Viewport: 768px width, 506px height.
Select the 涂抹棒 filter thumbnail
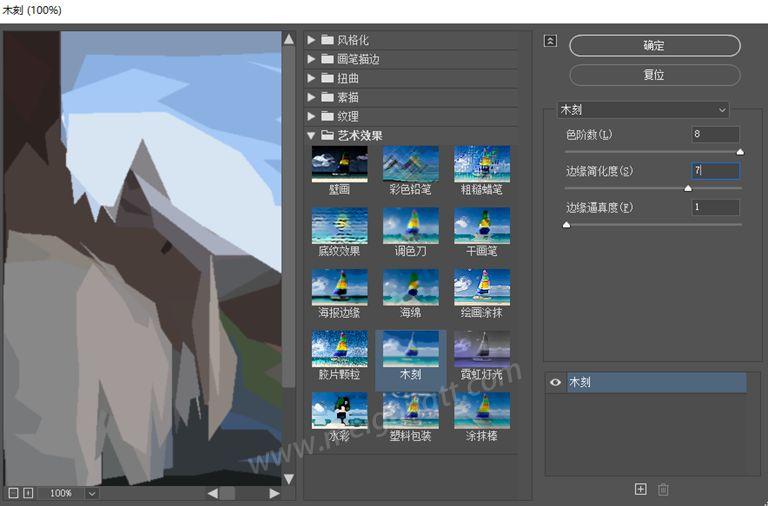point(482,410)
